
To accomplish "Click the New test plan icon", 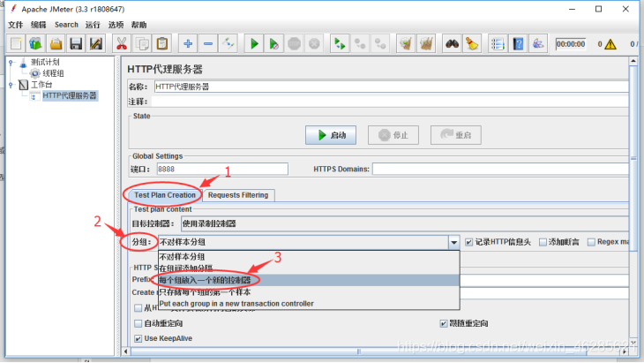I will point(16,43).
